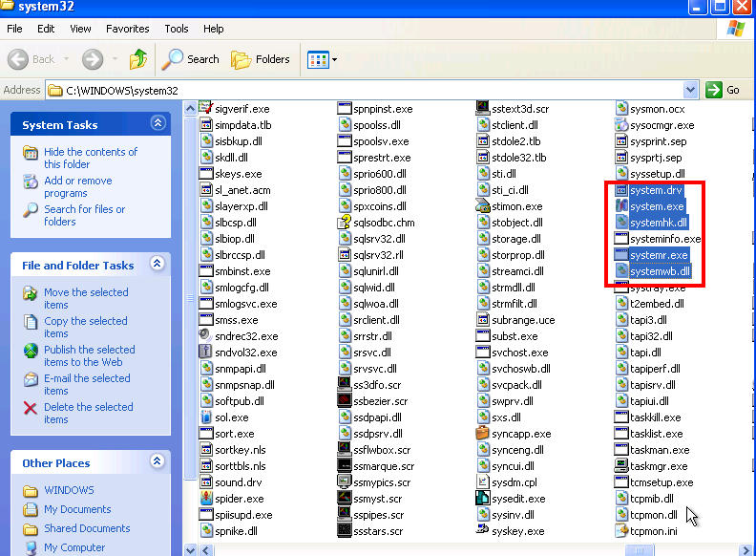756x556 pixels.
Task: Select the taskmgr.exe icon
Action: (x=621, y=465)
